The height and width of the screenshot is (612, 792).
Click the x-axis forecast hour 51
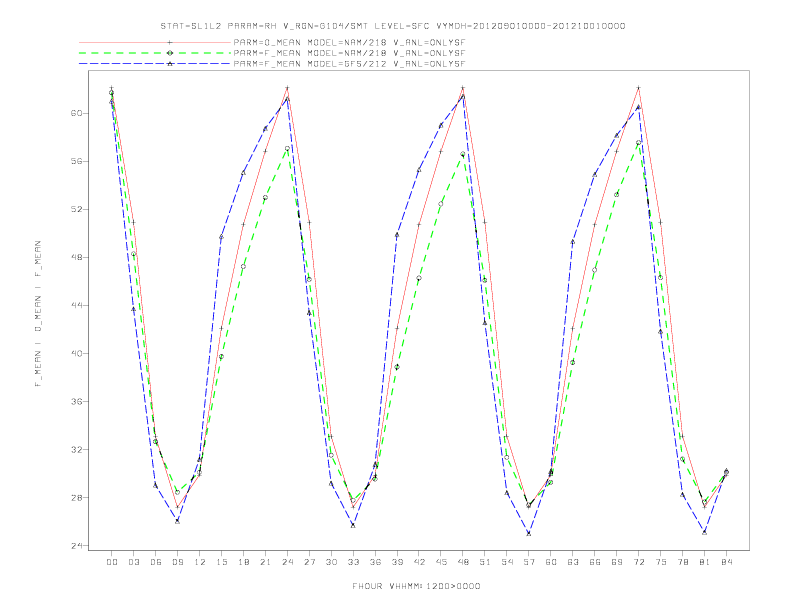coord(485,562)
